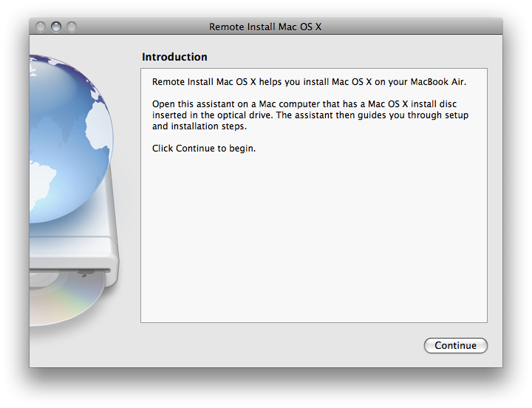Click the paragraph beginning 'Open this assistant'
The image size is (532, 408).
[310, 115]
